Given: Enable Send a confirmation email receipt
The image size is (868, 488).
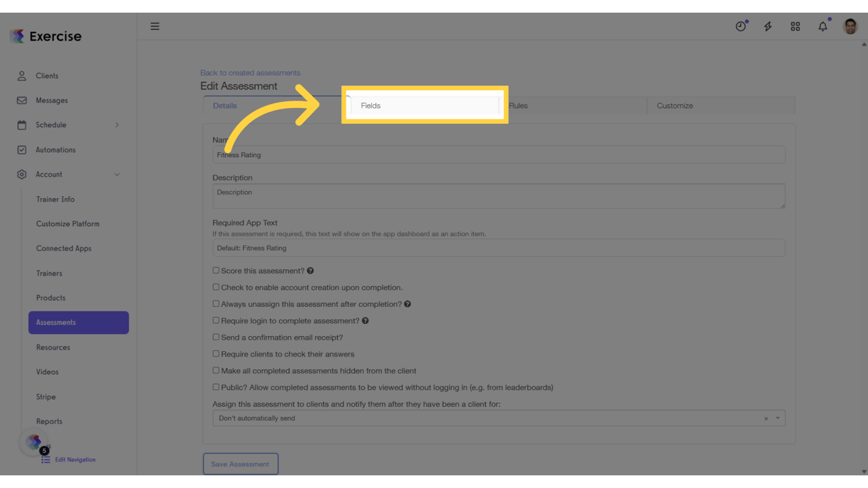Looking at the screenshot, I should coord(216,337).
